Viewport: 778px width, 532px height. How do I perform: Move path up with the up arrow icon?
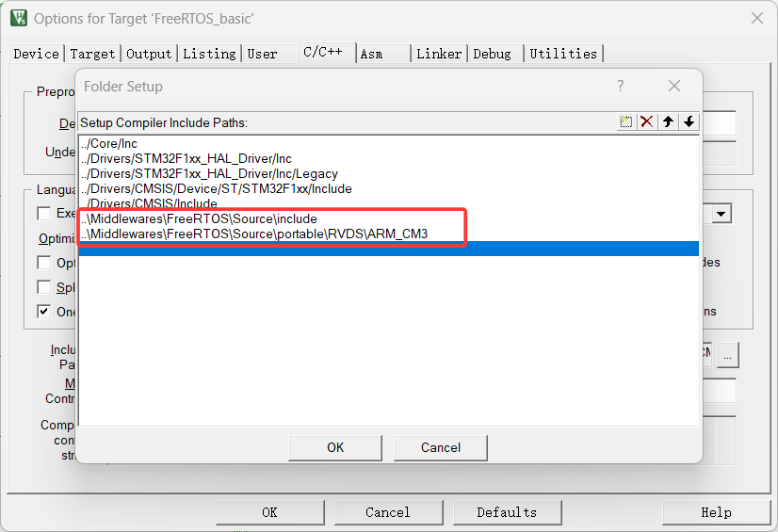coord(668,121)
